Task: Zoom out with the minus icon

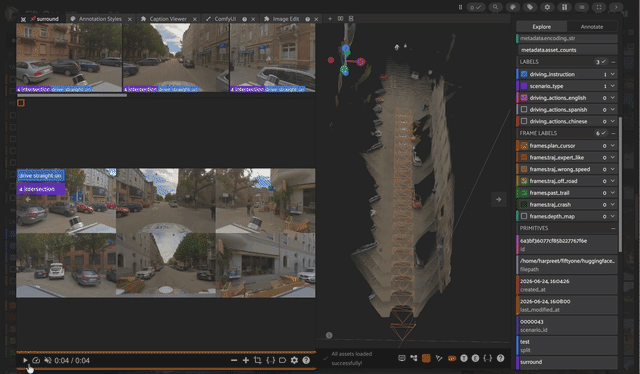Action: (x=234, y=360)
